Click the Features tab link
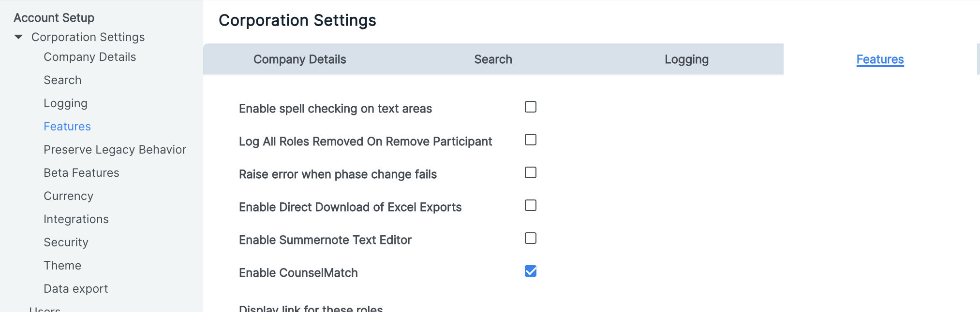 coord(880,59)
